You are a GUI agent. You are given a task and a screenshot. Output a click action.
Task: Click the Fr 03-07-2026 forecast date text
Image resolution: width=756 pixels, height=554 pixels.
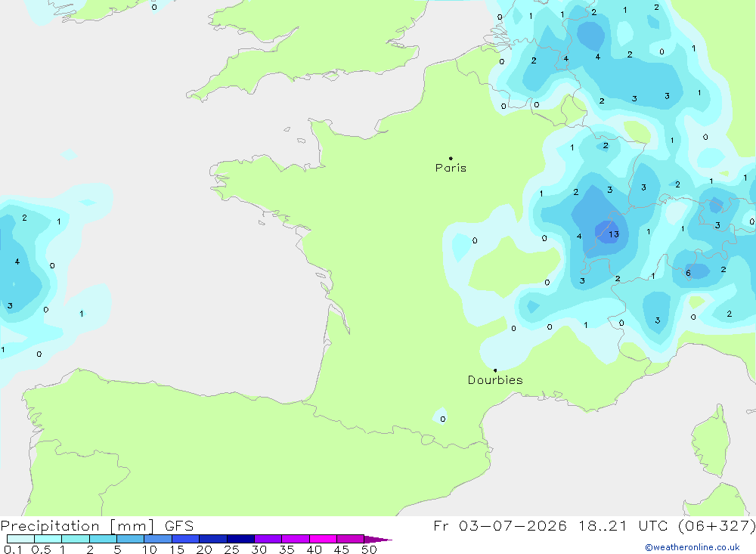(500, 525)
